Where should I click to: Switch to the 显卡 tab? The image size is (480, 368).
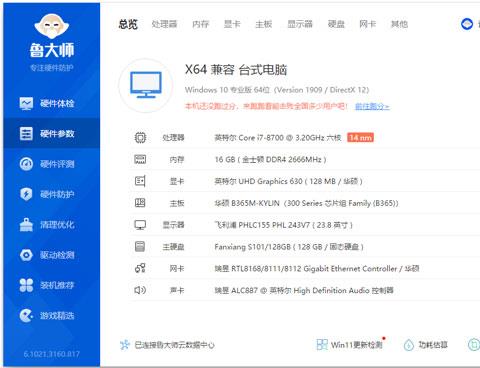(232, 24)
